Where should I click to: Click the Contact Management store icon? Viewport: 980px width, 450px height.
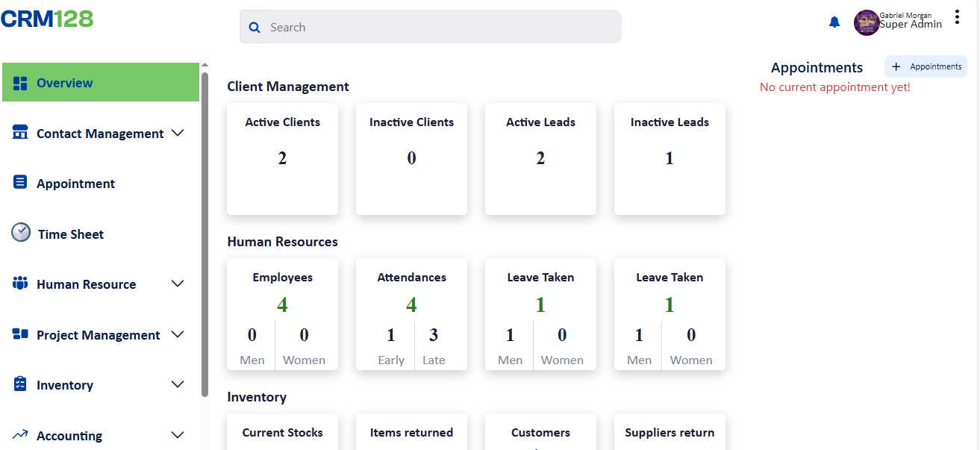coord(20,133)
